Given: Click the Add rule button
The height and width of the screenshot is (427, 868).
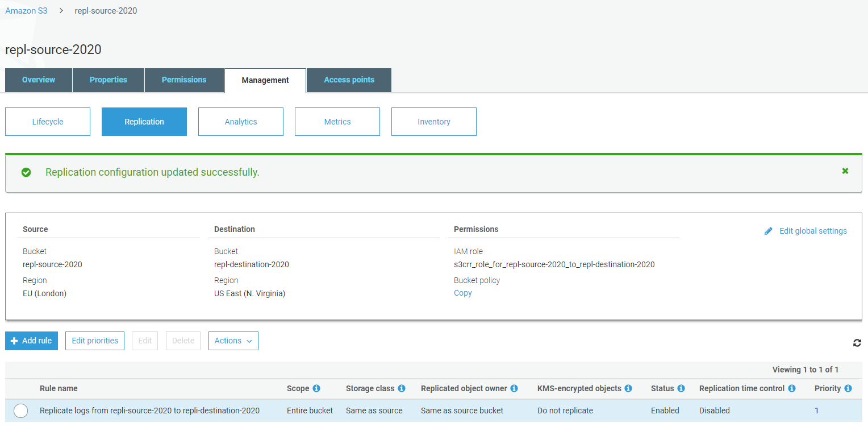Looking at the screenshot, I should [x=31, y=341].
